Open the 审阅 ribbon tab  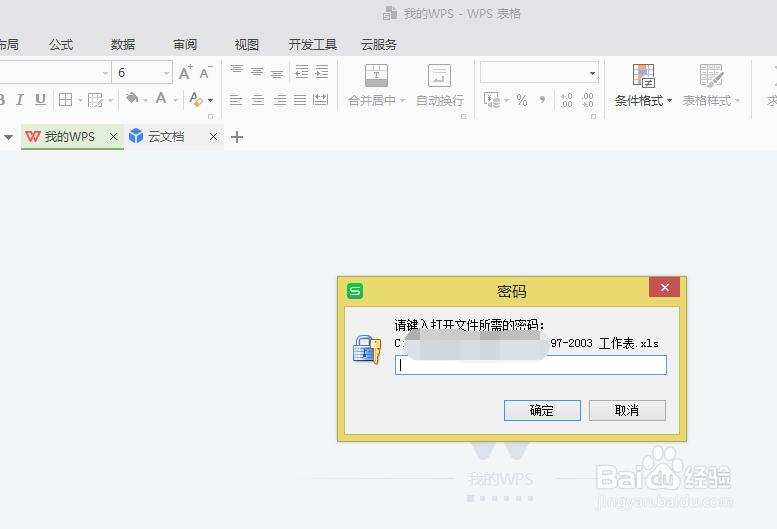point(185,45)
